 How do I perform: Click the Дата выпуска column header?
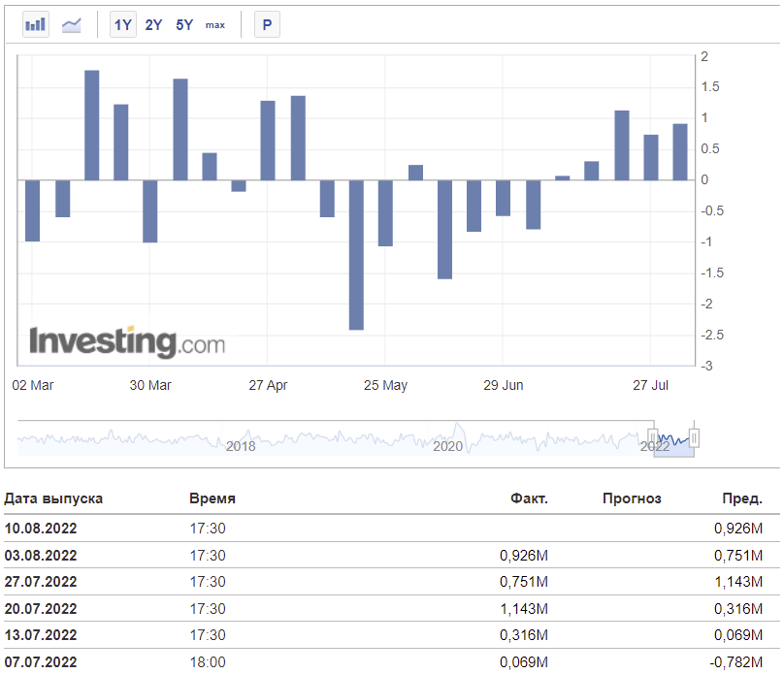(x=53, y=498)
